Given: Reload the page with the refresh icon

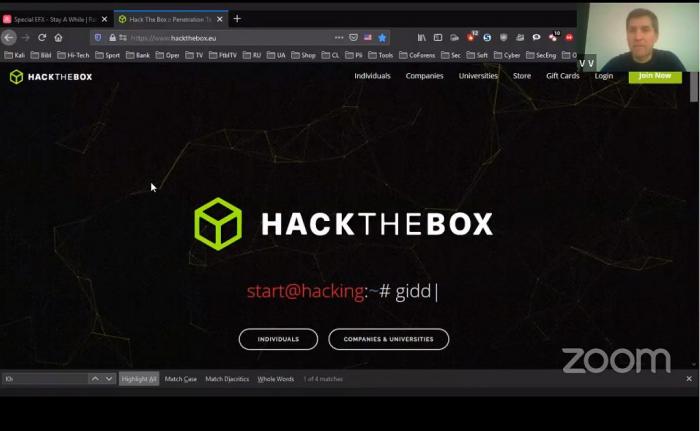Looking at the screenshot, I should pos(42,37).
